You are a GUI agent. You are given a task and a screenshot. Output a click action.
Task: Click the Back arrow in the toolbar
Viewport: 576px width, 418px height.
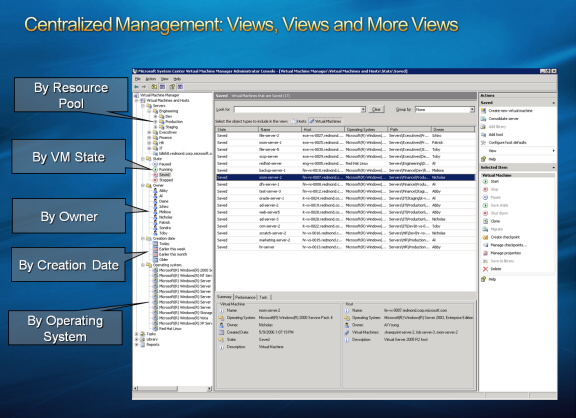click(x=137, y=87)
